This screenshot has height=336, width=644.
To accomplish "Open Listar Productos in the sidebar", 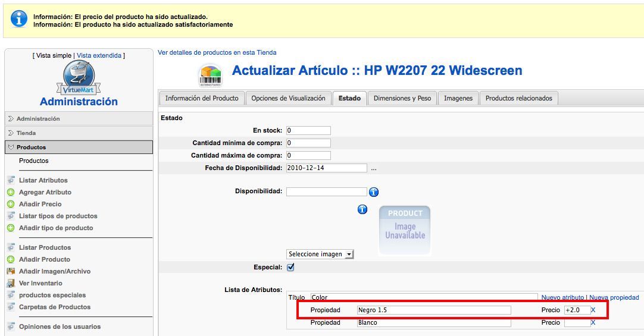I will click(x=45, y=247).
